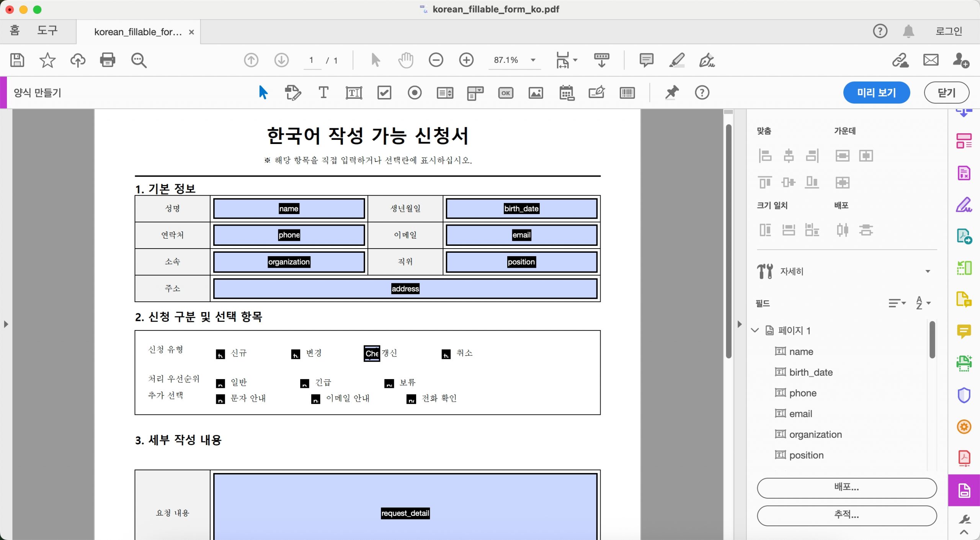Collapse the 페이지 1 tree node
The width and height of the screenshot is (980, 540).
[755, 330]
